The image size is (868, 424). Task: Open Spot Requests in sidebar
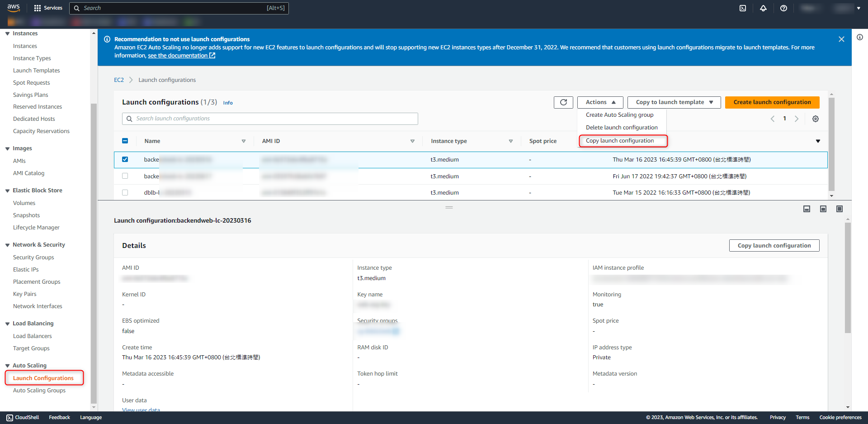point(32,83)
